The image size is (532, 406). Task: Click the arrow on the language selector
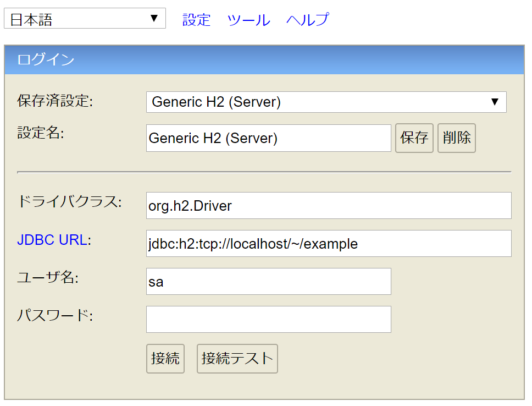pyautogui.click(x=154, y=18)
